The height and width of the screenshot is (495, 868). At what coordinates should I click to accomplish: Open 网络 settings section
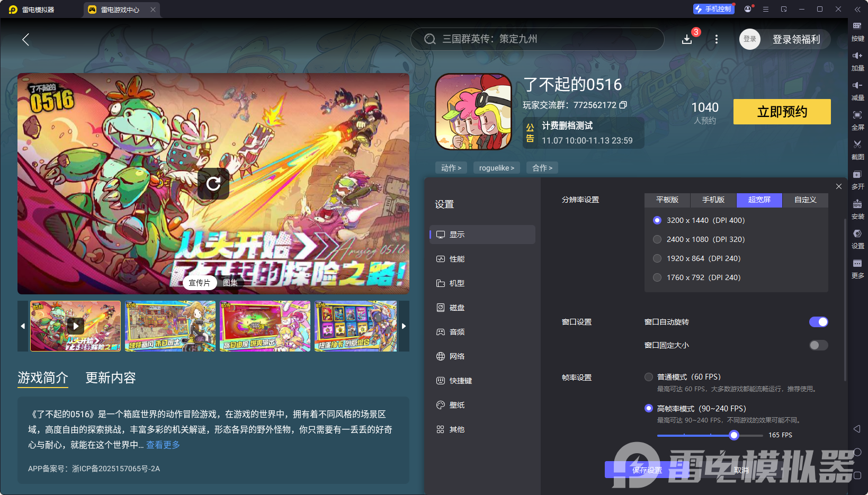click(482, 356)
